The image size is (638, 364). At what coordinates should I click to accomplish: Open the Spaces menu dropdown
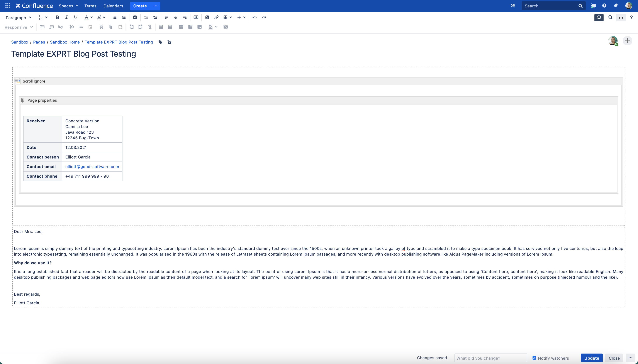pyautogui.click(x=68, y=6)
